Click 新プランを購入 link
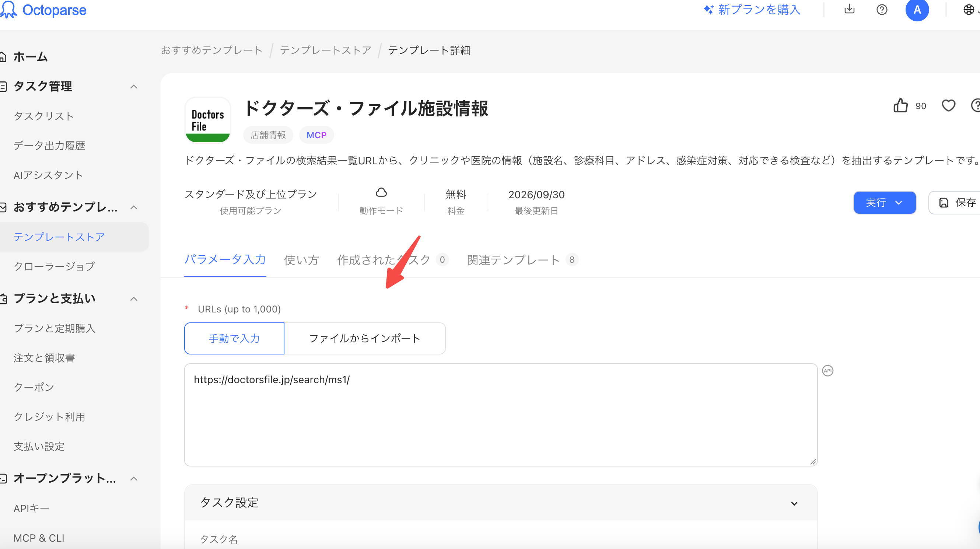Image resolution: width=980 pixels, height=549 pixels. [x=752, y=10]
